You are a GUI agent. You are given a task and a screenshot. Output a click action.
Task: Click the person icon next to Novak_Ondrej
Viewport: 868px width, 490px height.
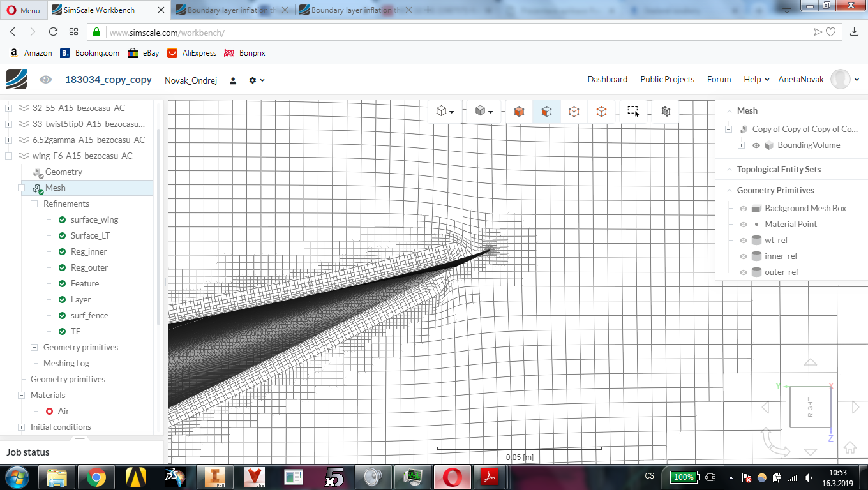click(x=234, y=80)
